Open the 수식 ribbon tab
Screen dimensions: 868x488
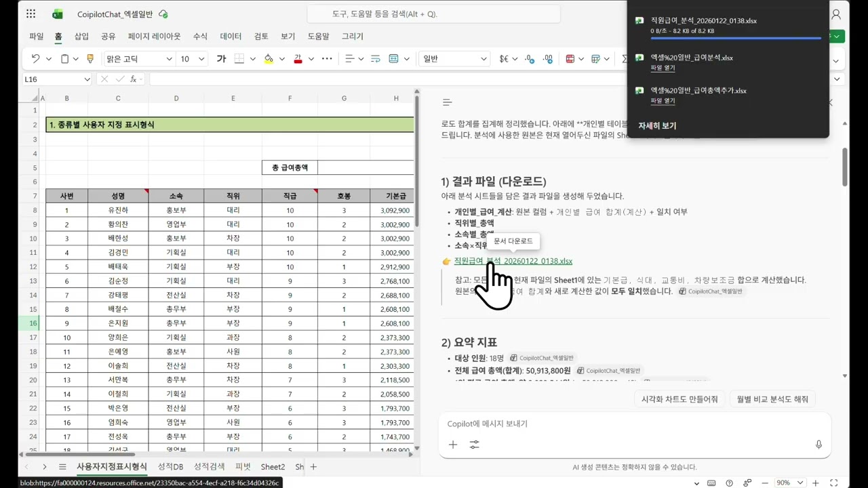[200, 37]
